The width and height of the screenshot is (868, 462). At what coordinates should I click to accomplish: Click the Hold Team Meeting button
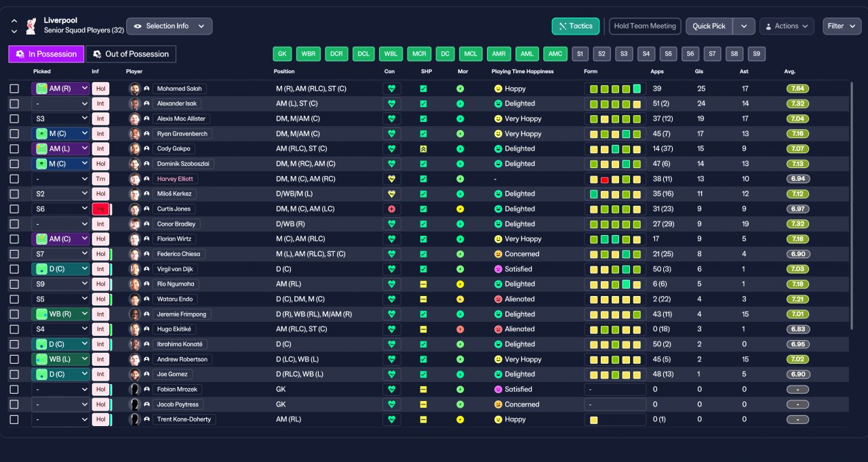[x=645, y=26]
